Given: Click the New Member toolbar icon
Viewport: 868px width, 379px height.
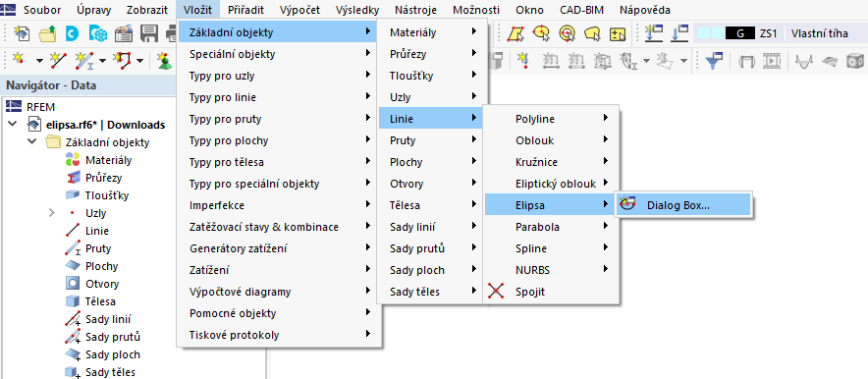Looking at the screenshot, I should tap(84, 60).
